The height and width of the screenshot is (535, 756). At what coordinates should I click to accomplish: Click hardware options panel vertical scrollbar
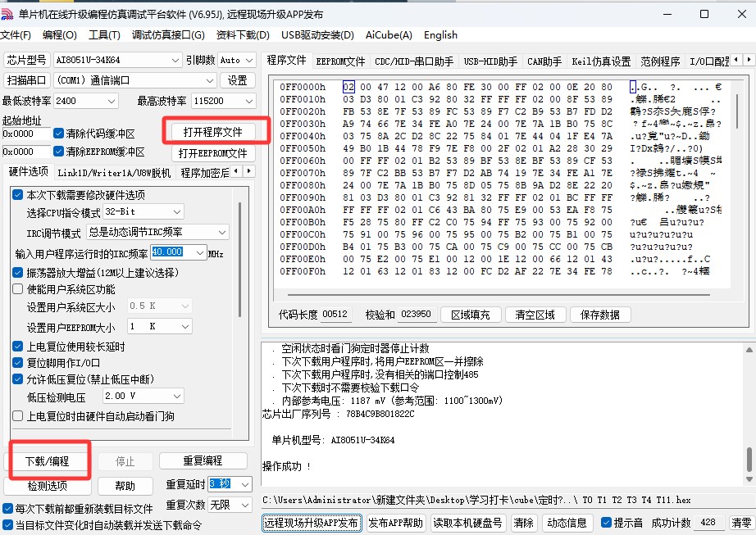(x=239, y=260)
